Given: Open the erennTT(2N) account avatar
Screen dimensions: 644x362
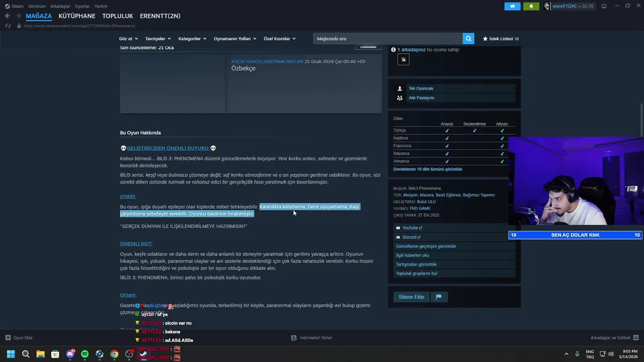Looking at the screenshot, I should [547, 7].
